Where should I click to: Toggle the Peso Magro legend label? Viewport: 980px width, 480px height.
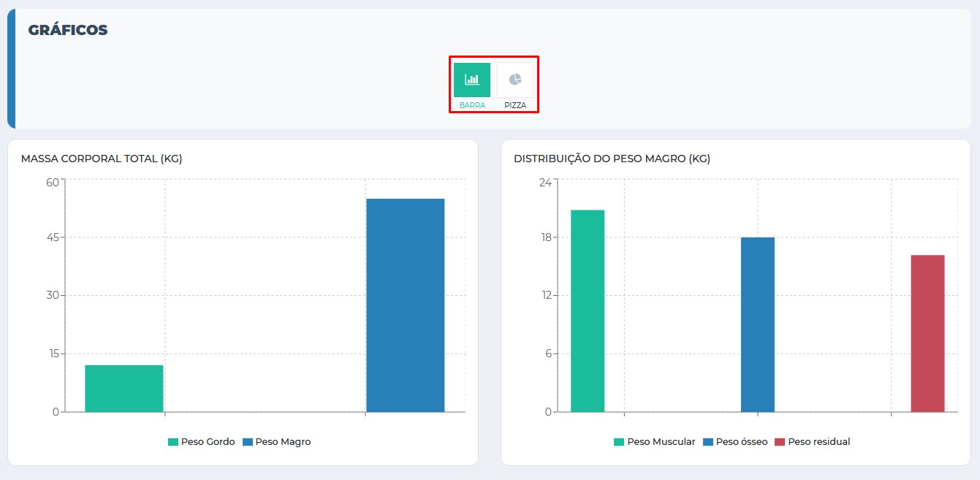coord(283,442)
